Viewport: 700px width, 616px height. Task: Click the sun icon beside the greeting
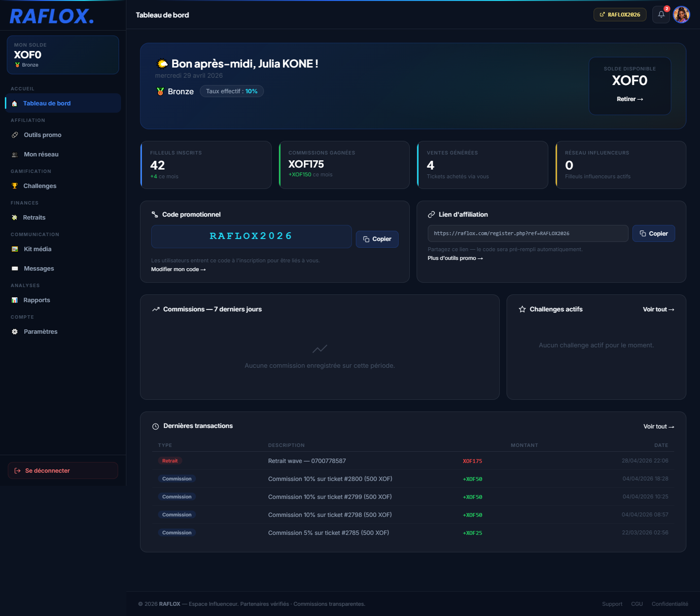pyautogui.click(x=162, y=64)
